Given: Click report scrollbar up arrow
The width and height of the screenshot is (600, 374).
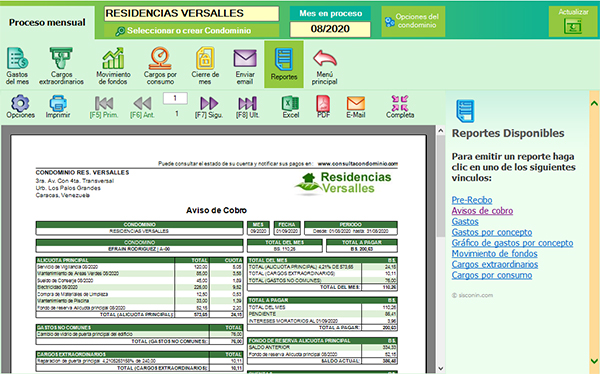Looking at the screenshot, I should 440,131.
